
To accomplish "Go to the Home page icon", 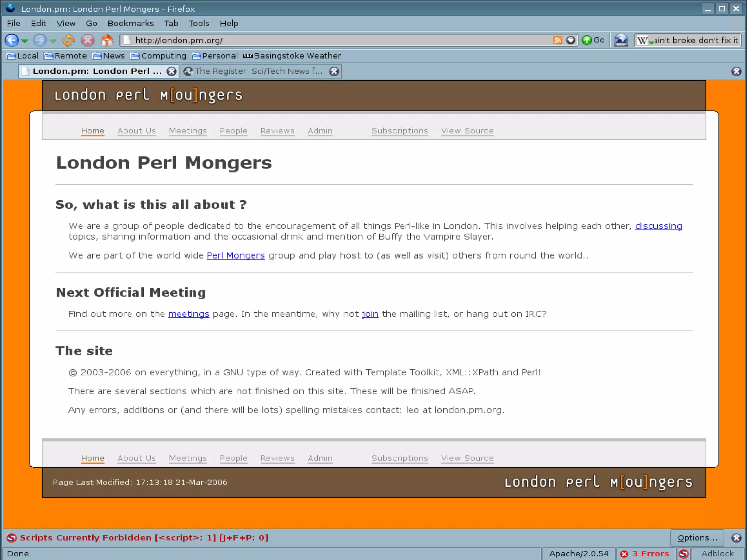I will click(x=107, y=40).
